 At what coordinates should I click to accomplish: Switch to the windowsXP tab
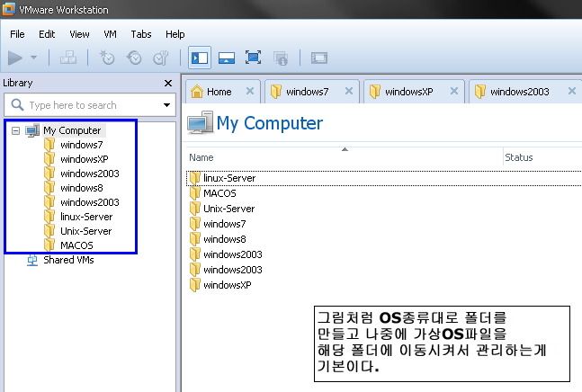tap(409, 92)
